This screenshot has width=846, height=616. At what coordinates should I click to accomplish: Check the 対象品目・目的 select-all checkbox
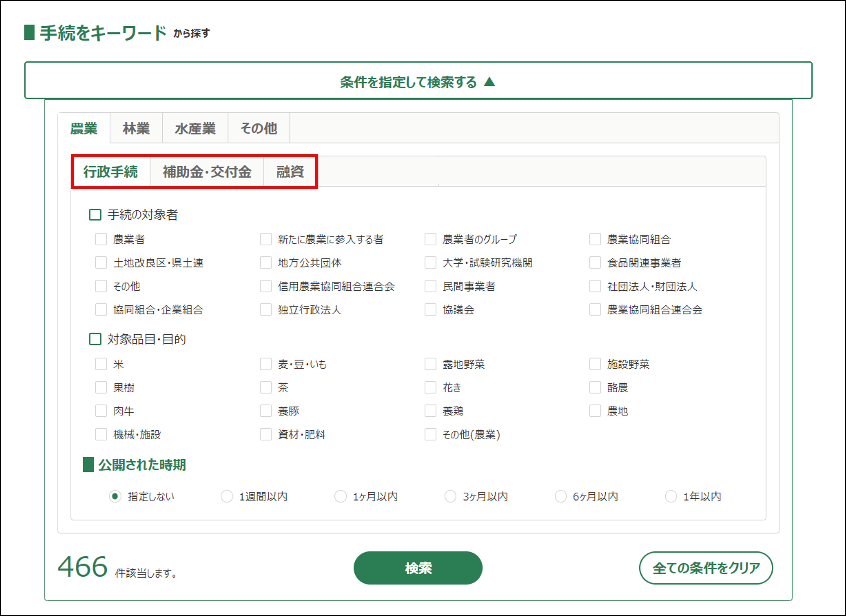tap(95, 339)
